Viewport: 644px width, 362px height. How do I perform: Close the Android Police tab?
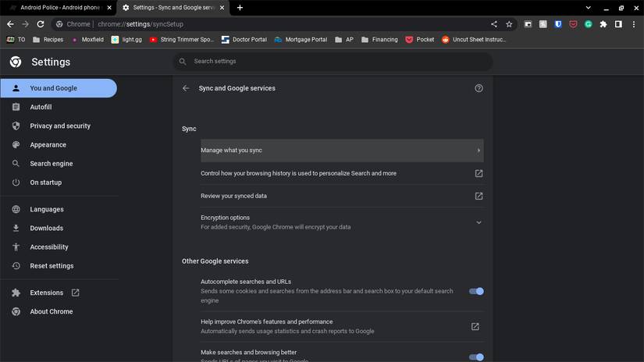pyautogui.click(x=109, y=7)
